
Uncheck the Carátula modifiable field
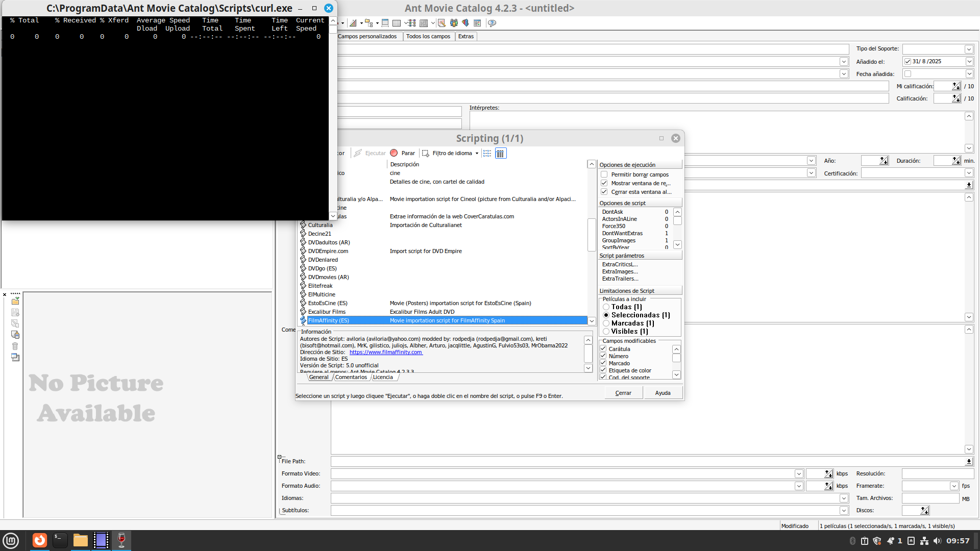coord(603,349)
